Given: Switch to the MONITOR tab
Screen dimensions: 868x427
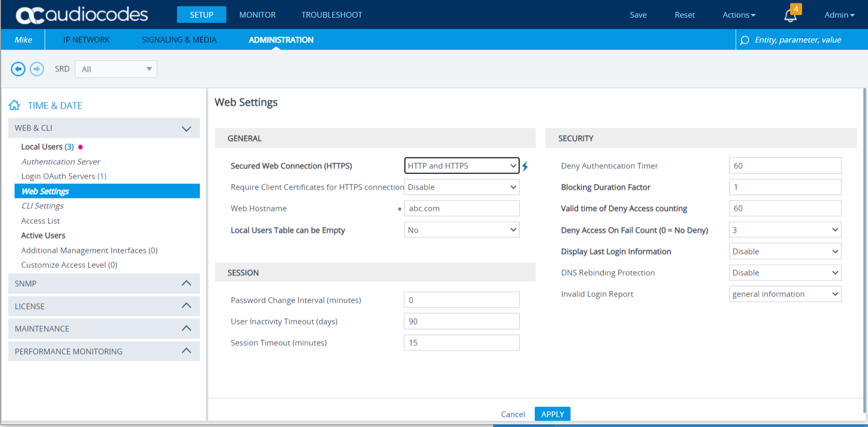Looking at the screenshot, I should coord(257,15).
